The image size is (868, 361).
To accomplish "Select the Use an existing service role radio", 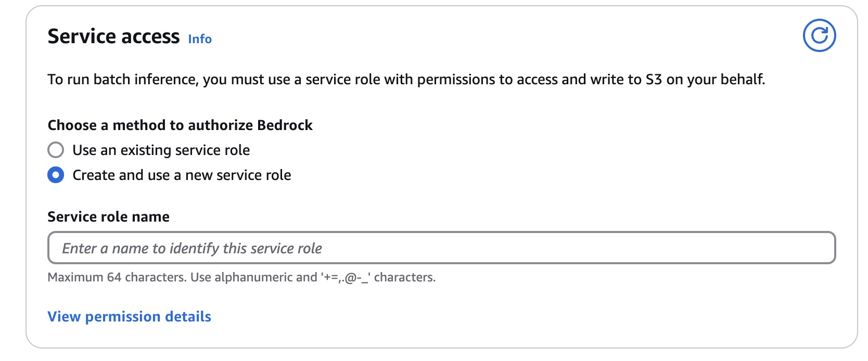I will point(56,150).
